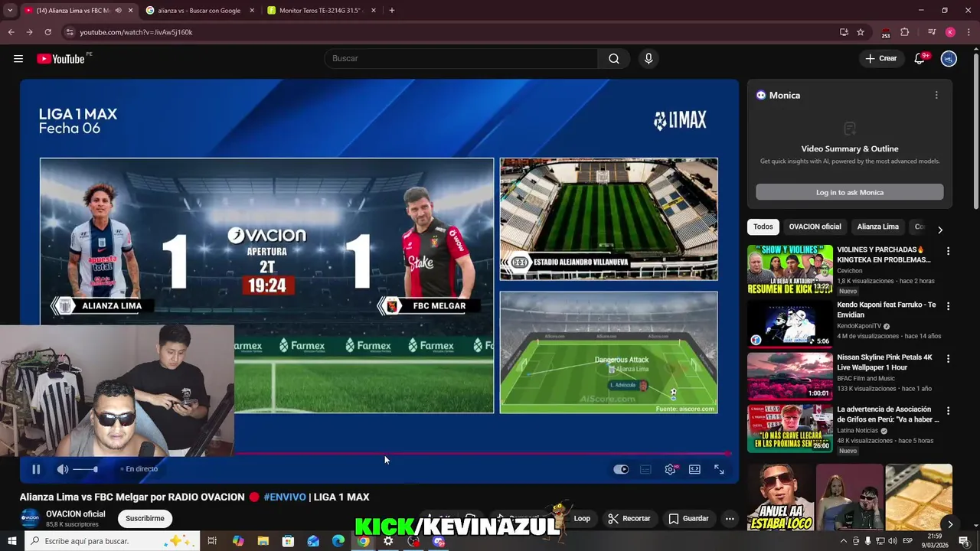Adjust the player volume slider
980x551 pixels.
pos(85,469)
